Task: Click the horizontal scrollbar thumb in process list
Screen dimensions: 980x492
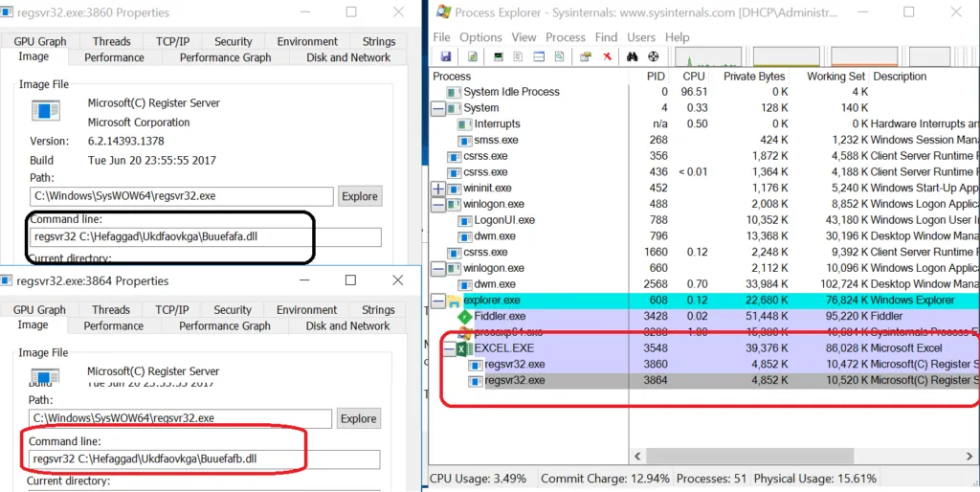Action: pyautogui.click(x=750, y=455)
